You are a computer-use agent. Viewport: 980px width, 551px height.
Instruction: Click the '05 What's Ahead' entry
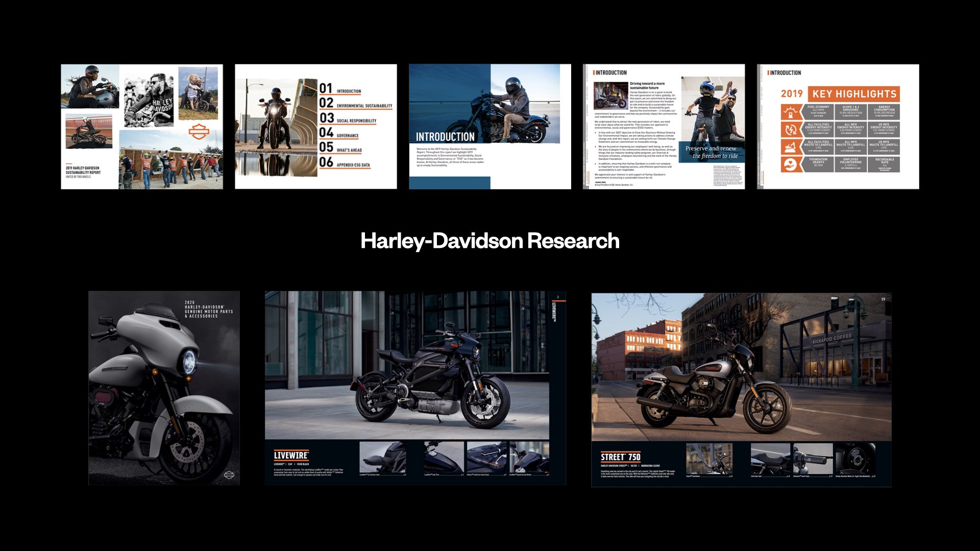341,148
